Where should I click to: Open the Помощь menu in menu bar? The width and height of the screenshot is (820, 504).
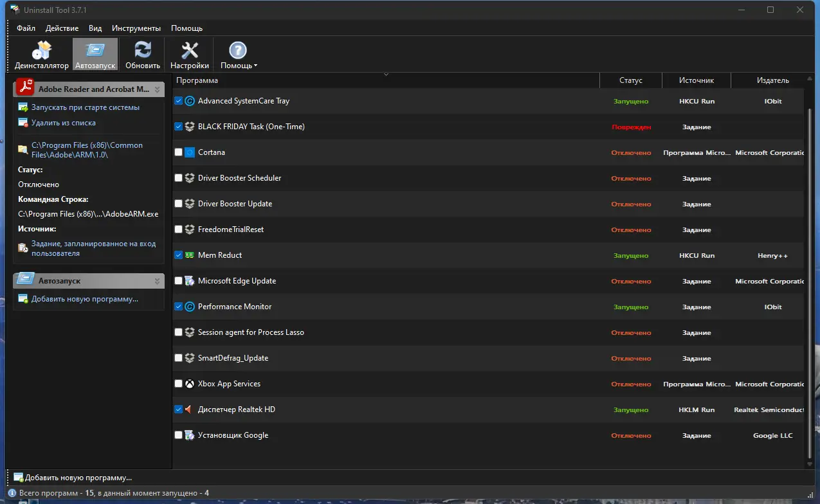(187, 28)
